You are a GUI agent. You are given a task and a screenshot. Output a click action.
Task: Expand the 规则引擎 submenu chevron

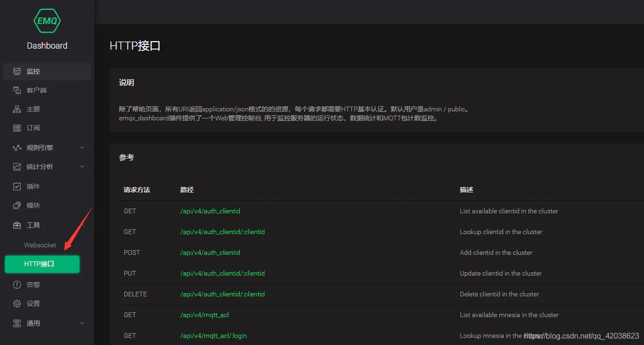(82, 148)
